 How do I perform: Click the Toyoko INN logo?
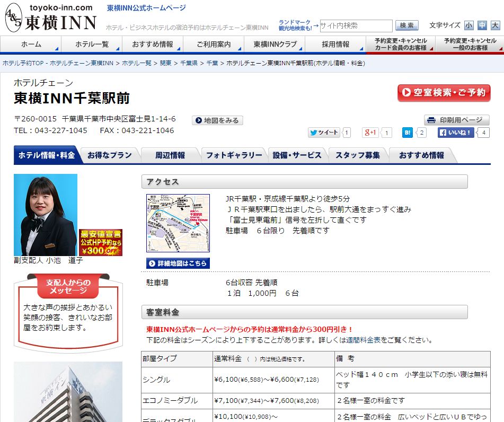click(x=50, y=19)
